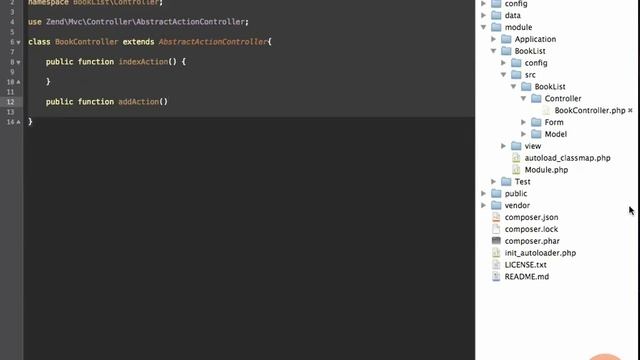Click the autoload_classmap.php file icon

pyautogui.click(x=516, y=158)
